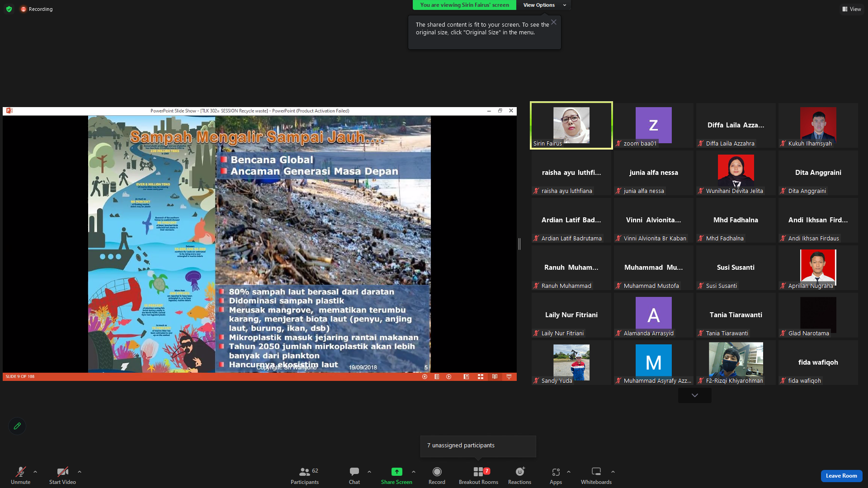Close the shared content size tooltip
Screen dimensions: 868x488
(x=554, y=22)
